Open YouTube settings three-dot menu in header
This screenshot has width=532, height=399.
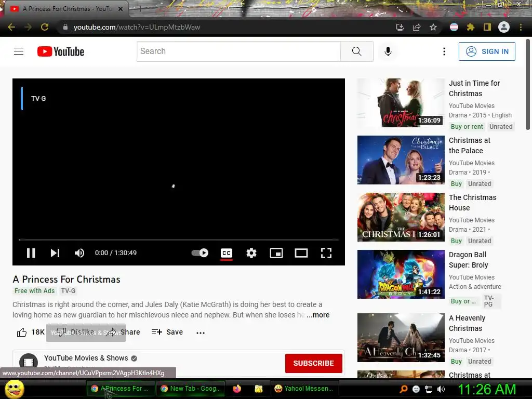444,51
